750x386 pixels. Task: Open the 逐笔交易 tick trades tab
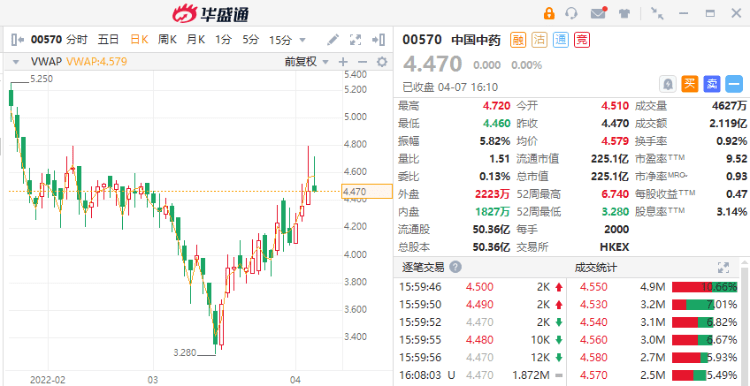pyautogui.click(x=423, y=267)
